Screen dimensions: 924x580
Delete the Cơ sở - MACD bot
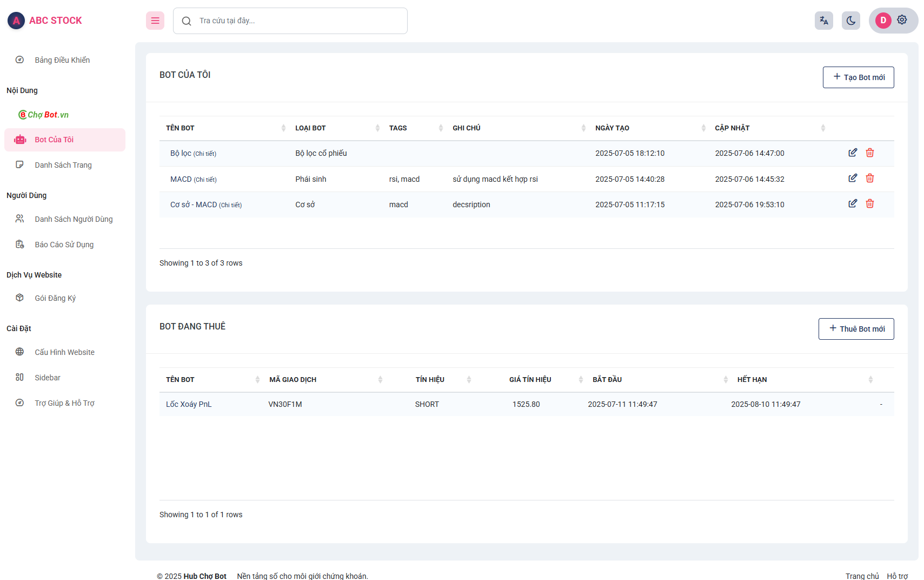pos(869,203)
